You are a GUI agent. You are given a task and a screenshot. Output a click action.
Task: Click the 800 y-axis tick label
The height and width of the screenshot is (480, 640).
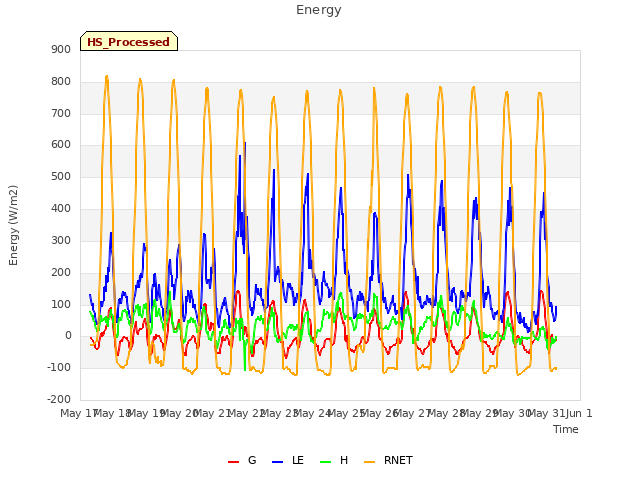tap(61, 81)
